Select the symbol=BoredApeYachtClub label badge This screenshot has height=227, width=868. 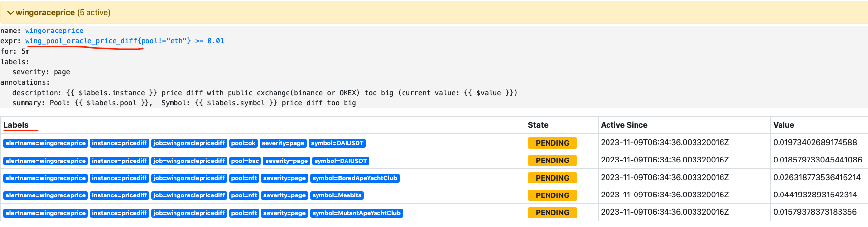(354, 178)
